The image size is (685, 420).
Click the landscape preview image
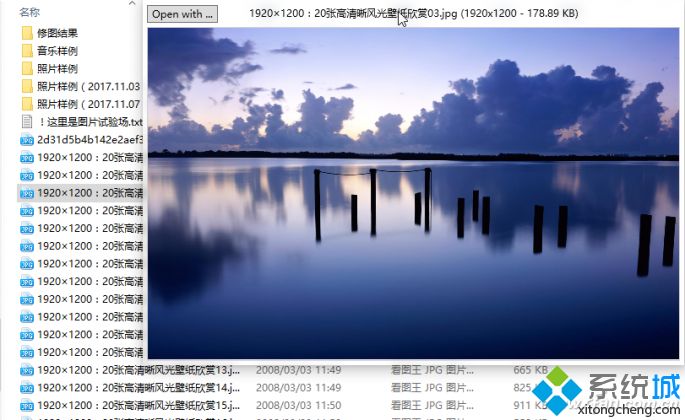(413, 193)
